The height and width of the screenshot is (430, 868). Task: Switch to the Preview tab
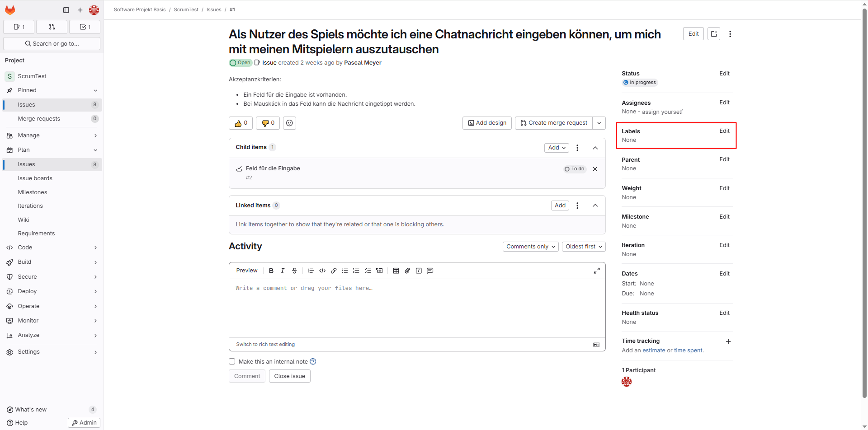pos(247,271)
